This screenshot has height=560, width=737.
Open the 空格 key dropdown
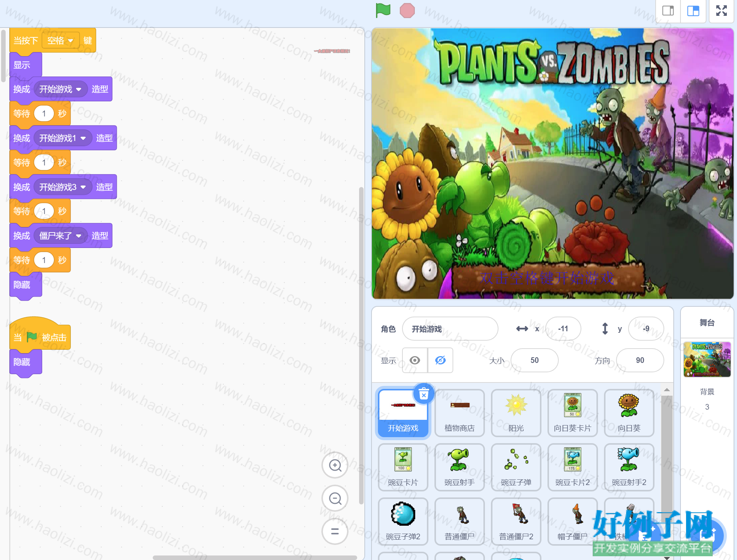coord(61,40)
